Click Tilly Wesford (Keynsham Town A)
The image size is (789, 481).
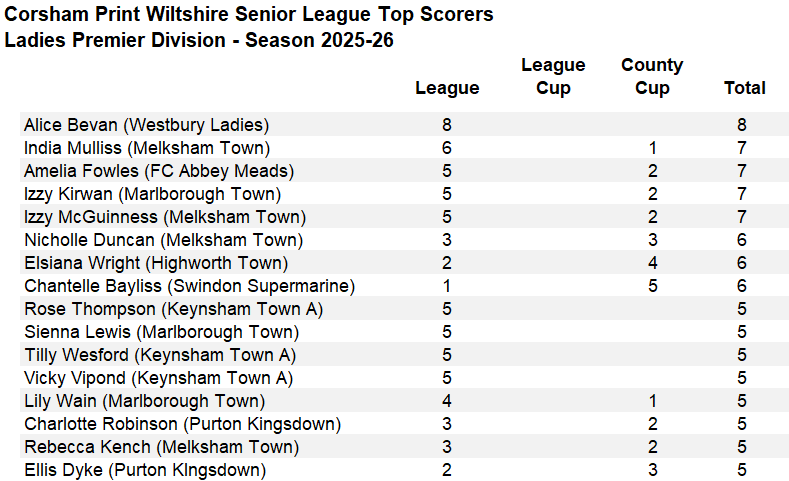point(159,355)
